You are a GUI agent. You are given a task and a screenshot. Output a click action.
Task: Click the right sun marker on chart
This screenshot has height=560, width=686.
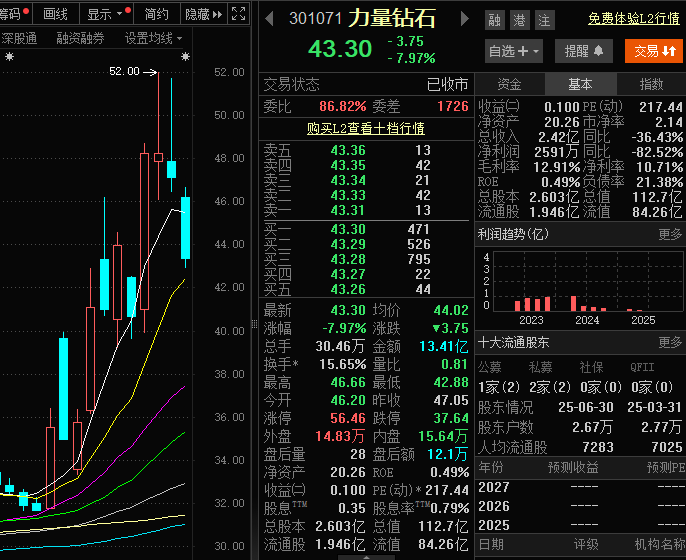click(186, 56)
